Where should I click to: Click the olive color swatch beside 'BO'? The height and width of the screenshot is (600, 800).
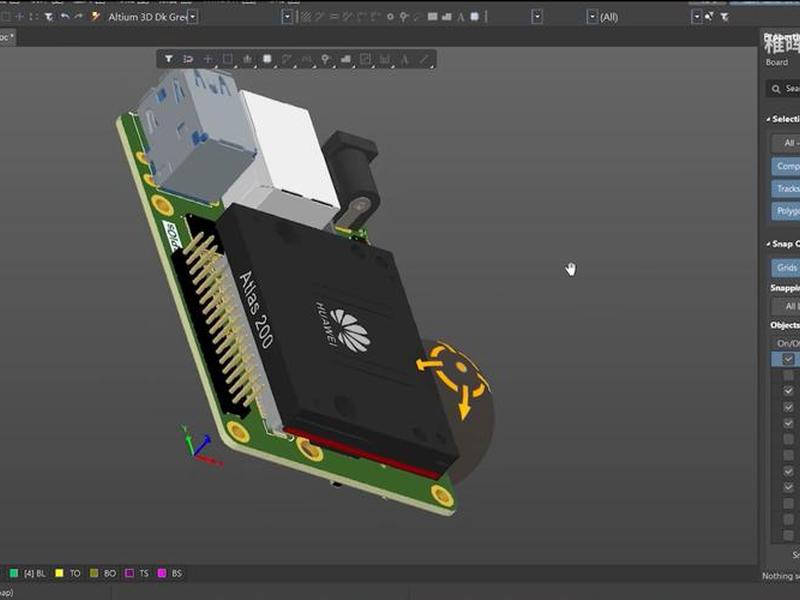point(94,573)
